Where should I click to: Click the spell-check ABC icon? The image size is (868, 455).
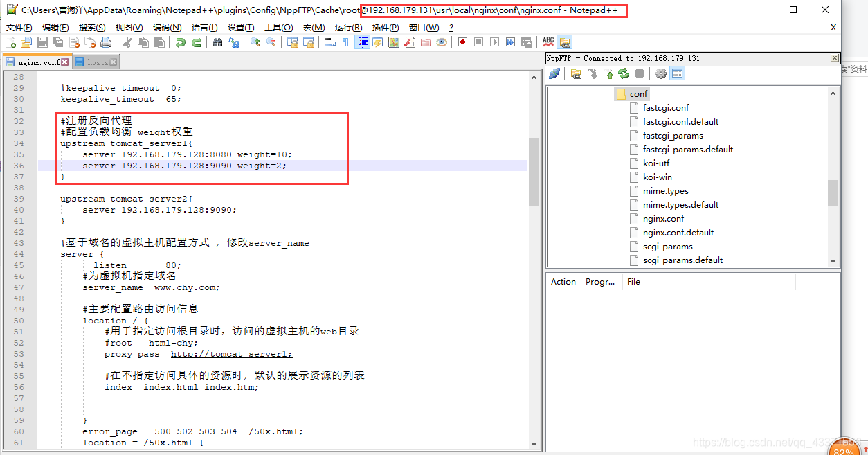548,42
